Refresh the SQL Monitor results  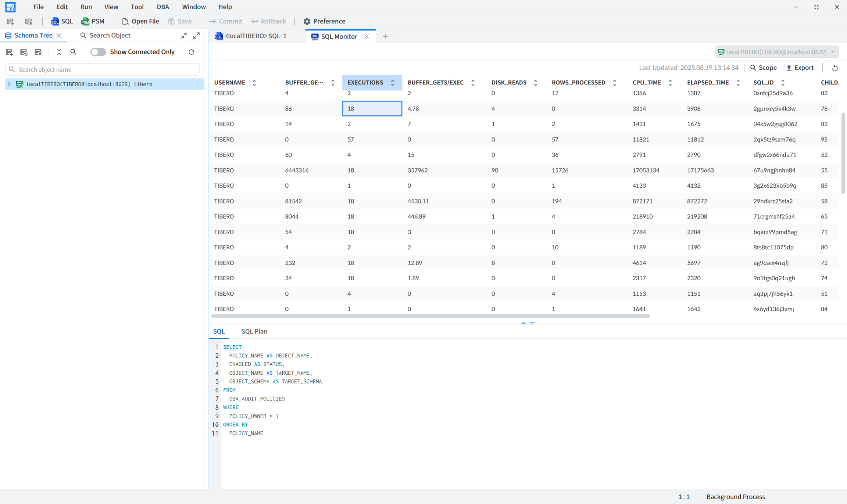[835, 68]
